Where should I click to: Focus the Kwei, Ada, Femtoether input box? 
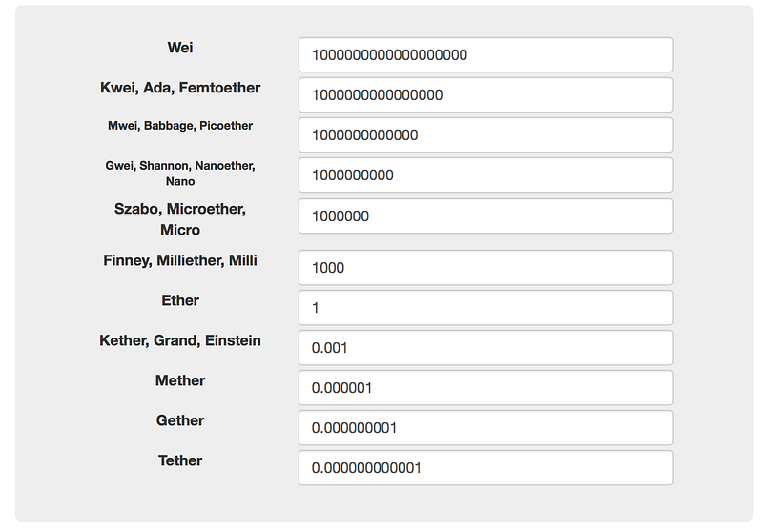(x=485, y=95)
